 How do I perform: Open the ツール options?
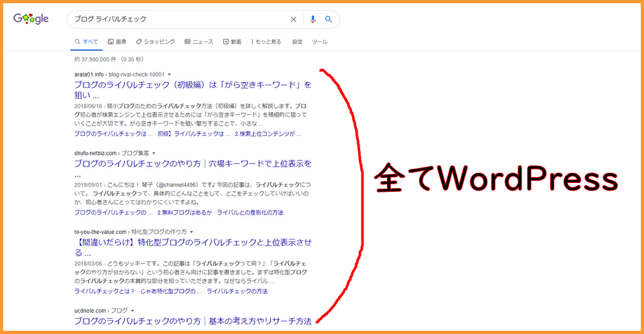point(319,42)
